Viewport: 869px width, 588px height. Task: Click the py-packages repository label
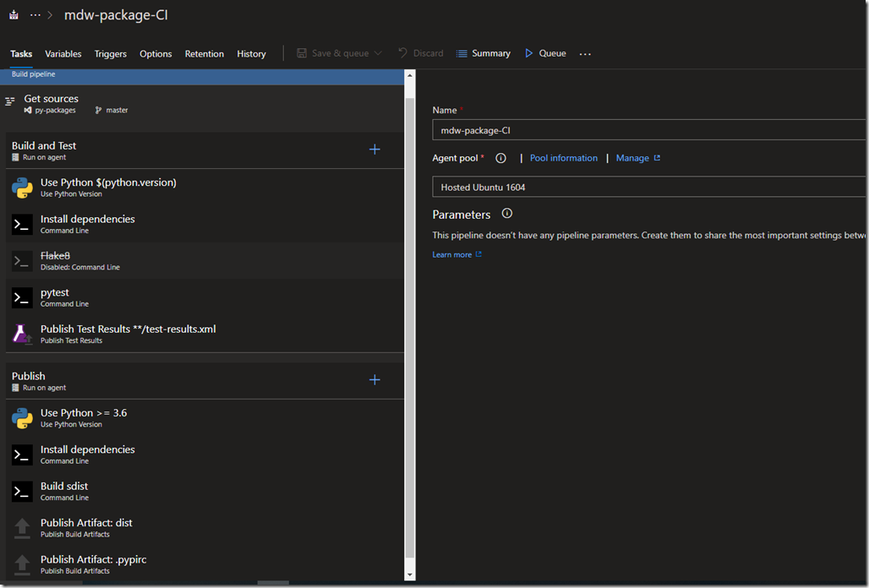tap(56, 110)
